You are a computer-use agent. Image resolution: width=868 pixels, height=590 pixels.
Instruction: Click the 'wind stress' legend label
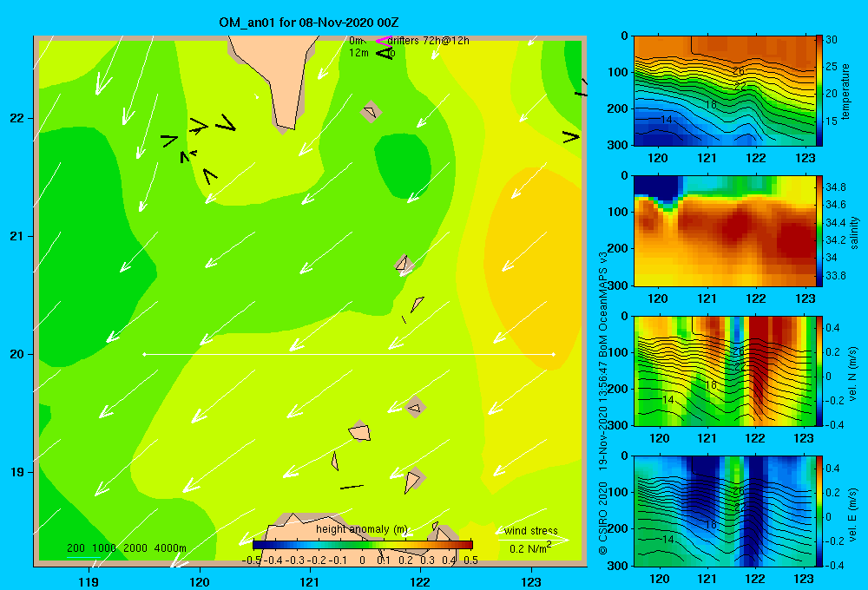coord(531,530)
